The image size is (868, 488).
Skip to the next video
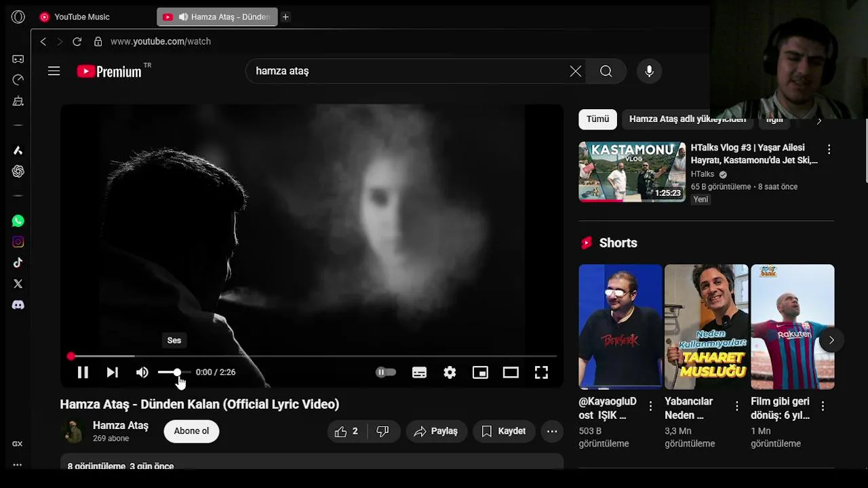113,372
